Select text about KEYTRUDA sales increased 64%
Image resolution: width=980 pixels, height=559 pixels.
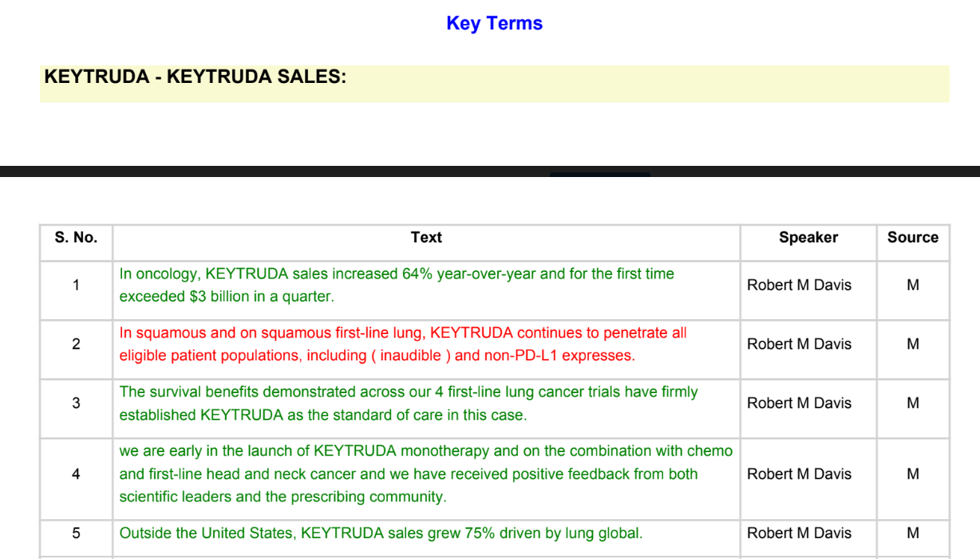pos(397,285)
